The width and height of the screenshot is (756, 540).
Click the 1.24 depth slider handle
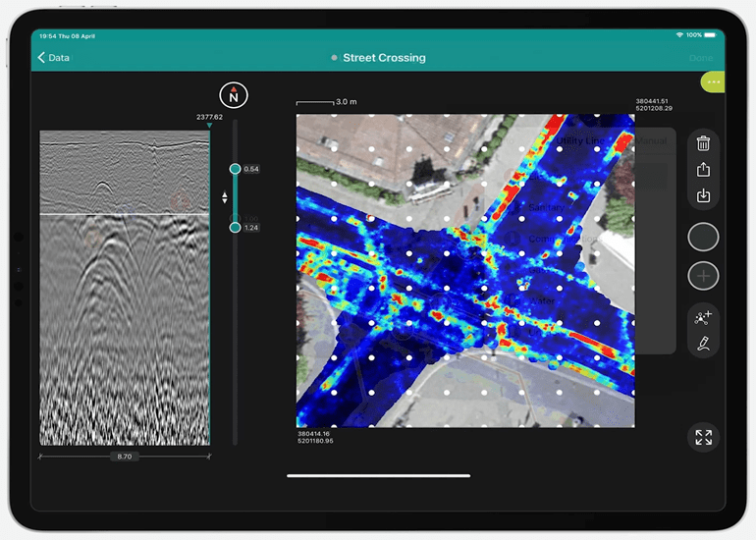tap(235, 228)
